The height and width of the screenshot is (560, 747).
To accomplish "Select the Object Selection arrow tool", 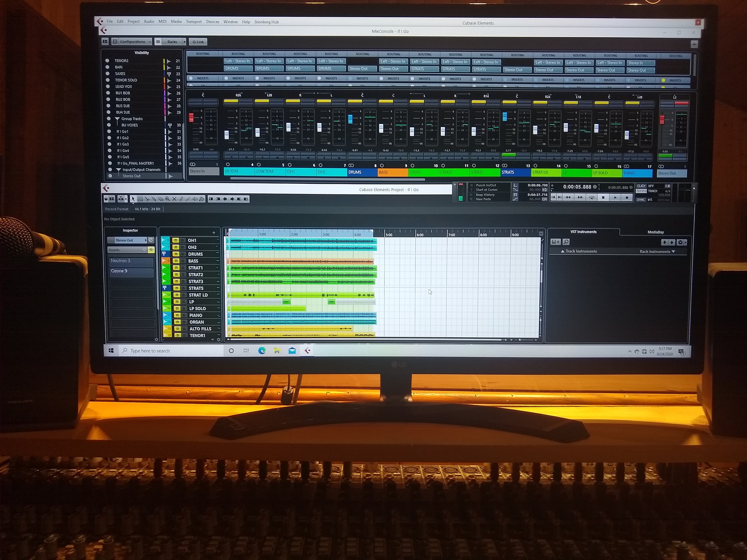I will coord(133,199).
